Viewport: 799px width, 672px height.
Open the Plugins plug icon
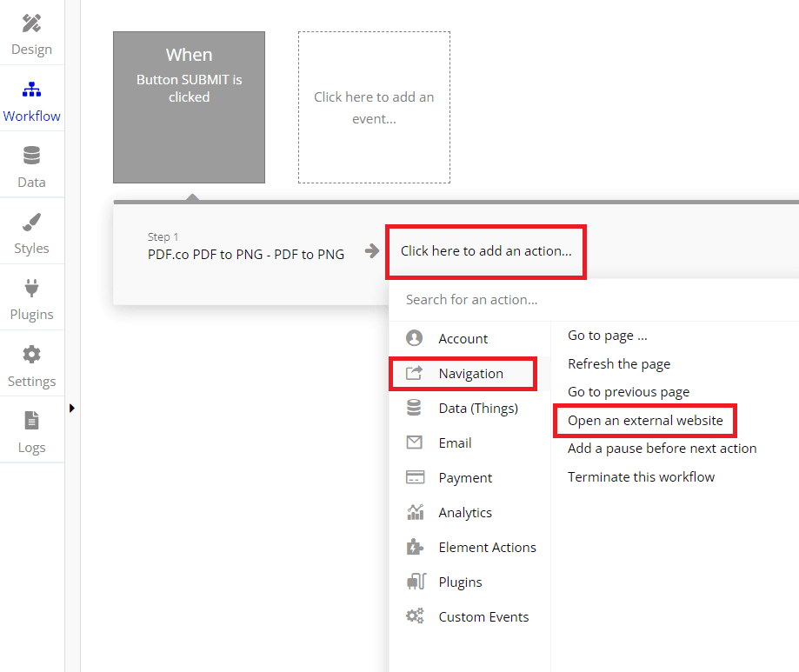click(x=31, y=289)
